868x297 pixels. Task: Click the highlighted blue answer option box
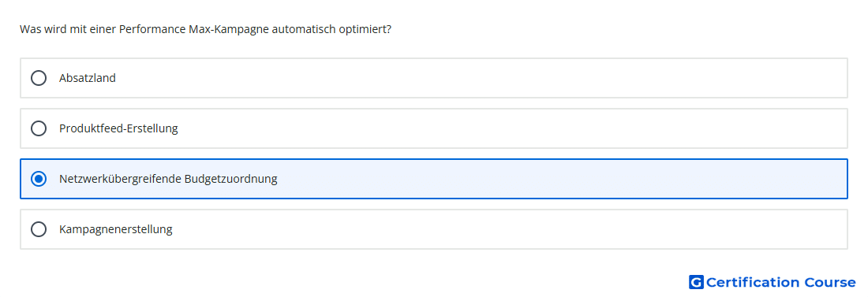coord(434,179)
